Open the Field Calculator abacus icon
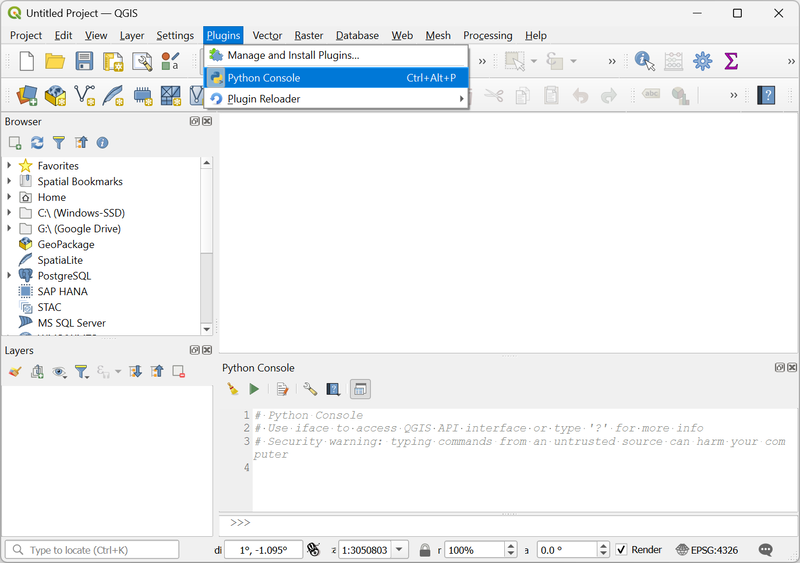Screen dimensions: 800x563 click(673, 61)
